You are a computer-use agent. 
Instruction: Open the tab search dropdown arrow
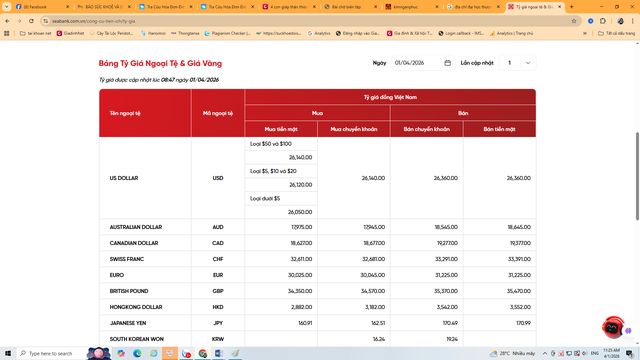tap(7, 7)
